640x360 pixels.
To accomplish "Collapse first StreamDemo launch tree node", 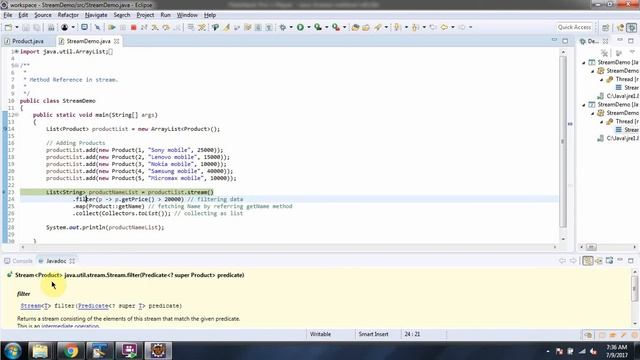I will click(584, 62).
